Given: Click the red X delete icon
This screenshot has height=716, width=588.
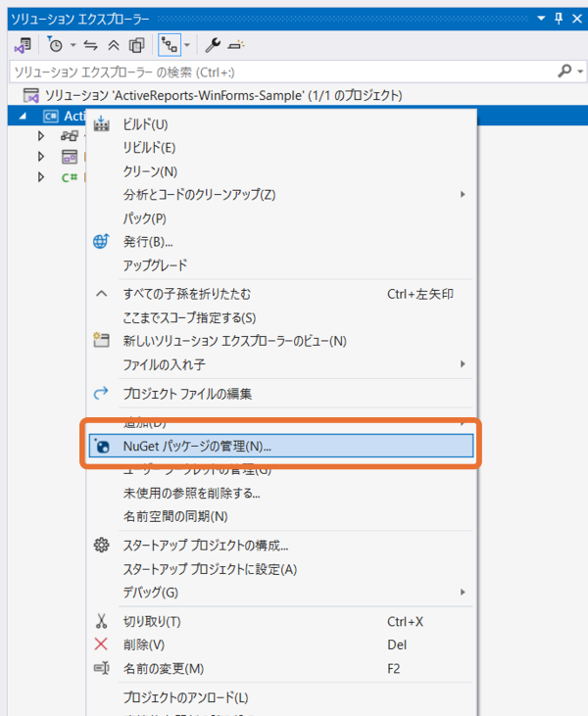Looking at the screenshot, I should tap(101, 644).
